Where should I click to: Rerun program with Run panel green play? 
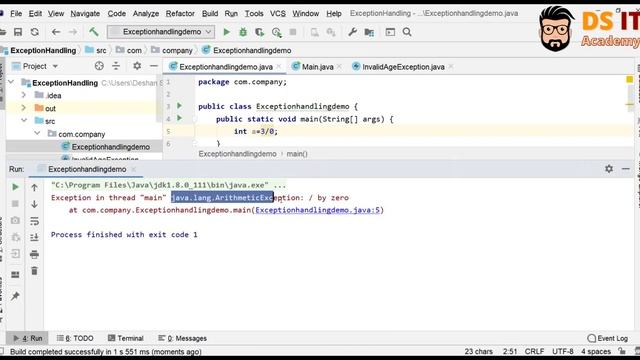tap(16, 187)
